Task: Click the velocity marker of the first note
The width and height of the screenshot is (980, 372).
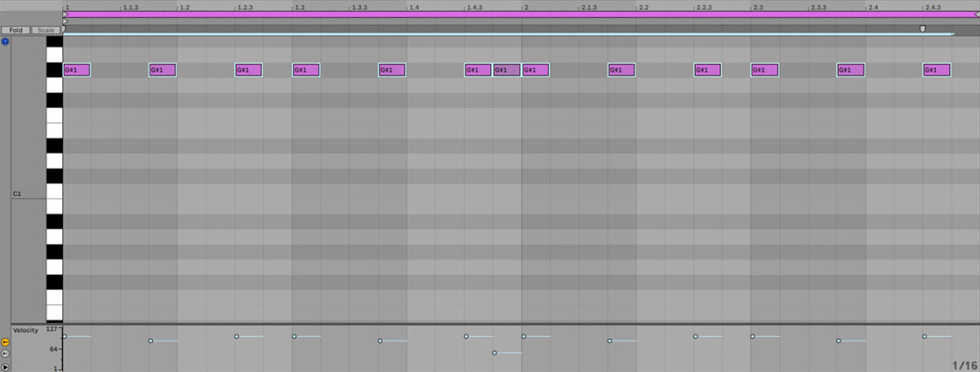Action: (x=65, y=336)
